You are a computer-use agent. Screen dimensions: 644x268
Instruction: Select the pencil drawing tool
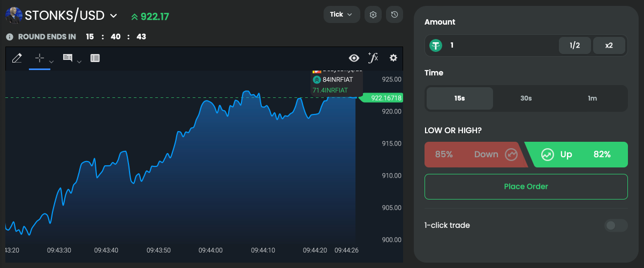[17, 58]
